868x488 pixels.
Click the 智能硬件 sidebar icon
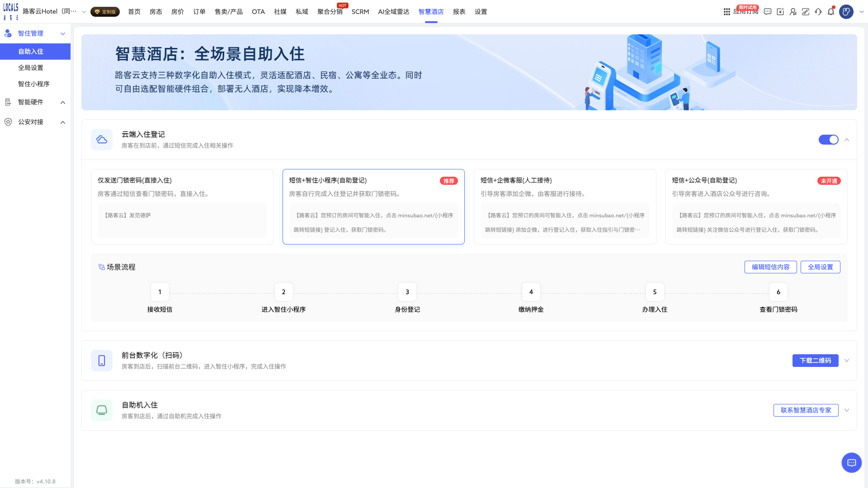(8, 102)
